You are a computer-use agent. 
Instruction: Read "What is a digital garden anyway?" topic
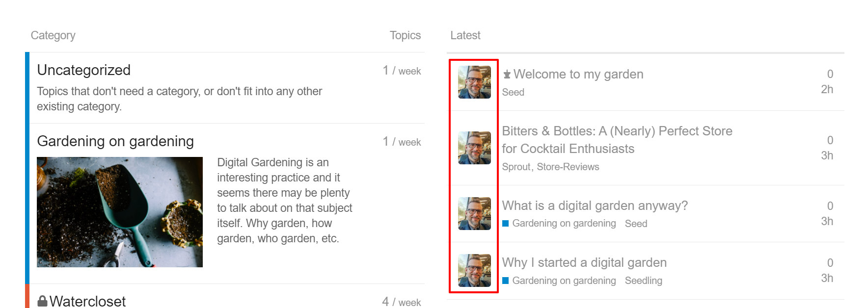[595, 205]
